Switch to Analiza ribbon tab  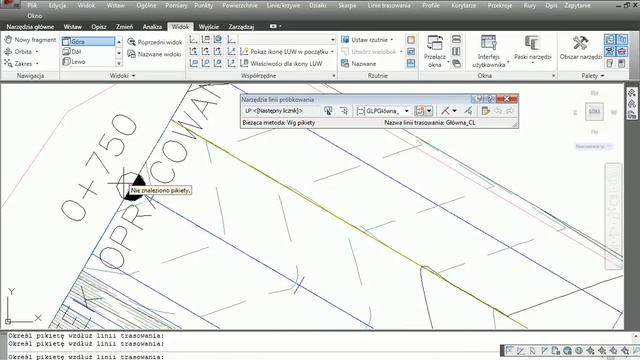click(x=152, y=27)
